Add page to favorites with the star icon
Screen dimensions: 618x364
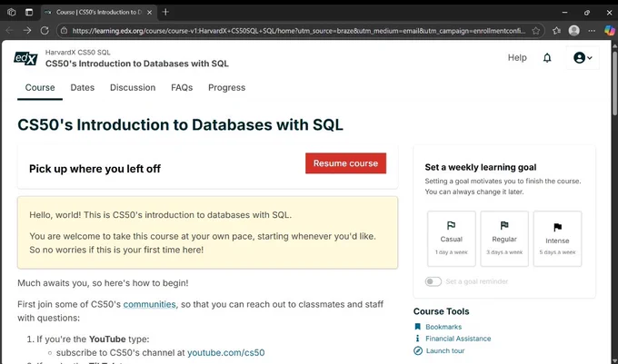pos(535,31)
